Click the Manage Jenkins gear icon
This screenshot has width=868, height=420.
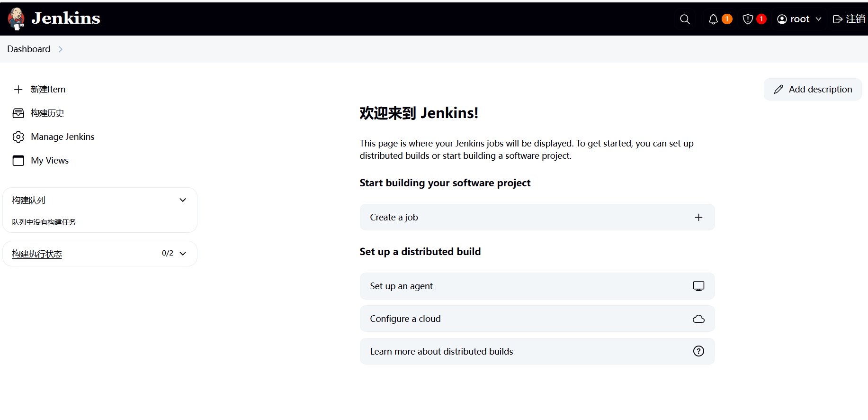18,137
